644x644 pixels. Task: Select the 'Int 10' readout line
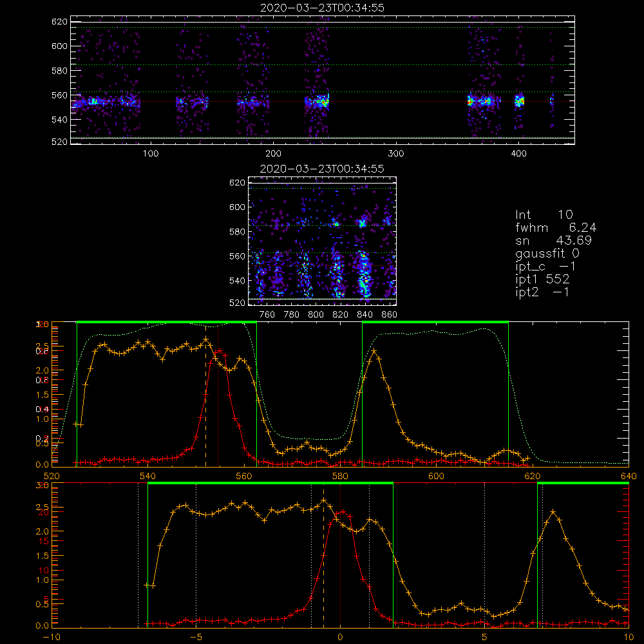point(544,214)
